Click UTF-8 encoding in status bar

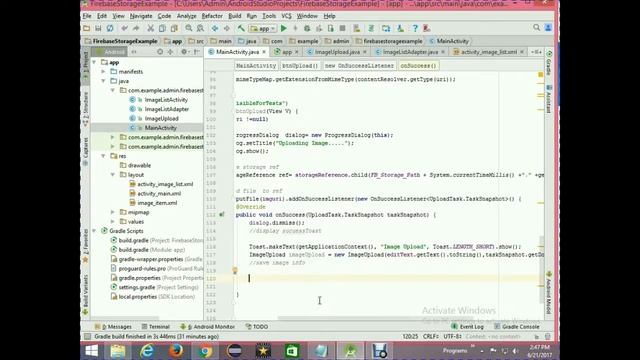(452, 336)
